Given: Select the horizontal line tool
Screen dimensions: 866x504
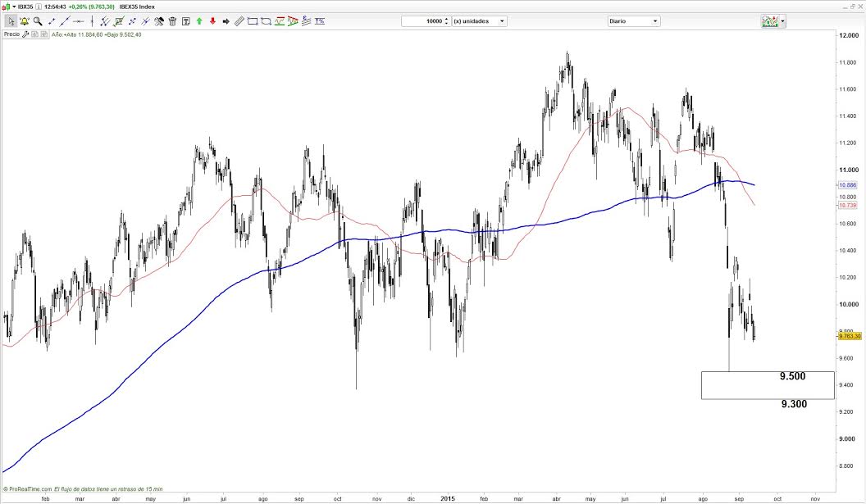Looking at the screenshot, I should [79, 21].
